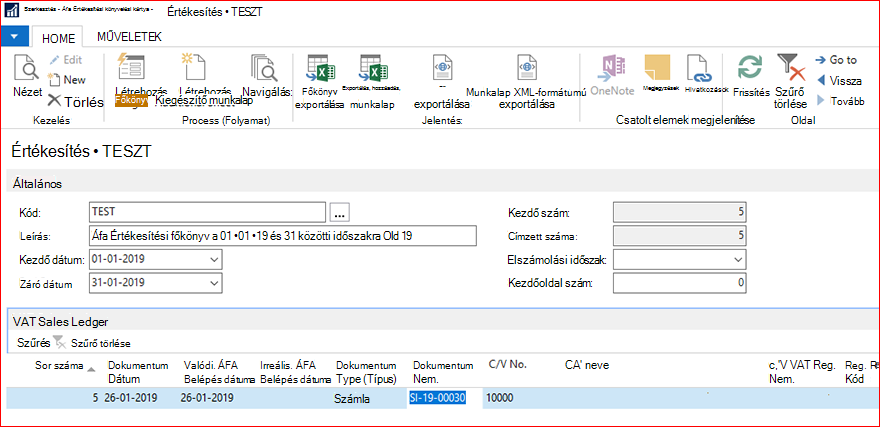The height and width of the screenshot is (427, 880).
Task: Click Létrehozás Kiegészítő munkalap icon
Action: tap(194, 68)
